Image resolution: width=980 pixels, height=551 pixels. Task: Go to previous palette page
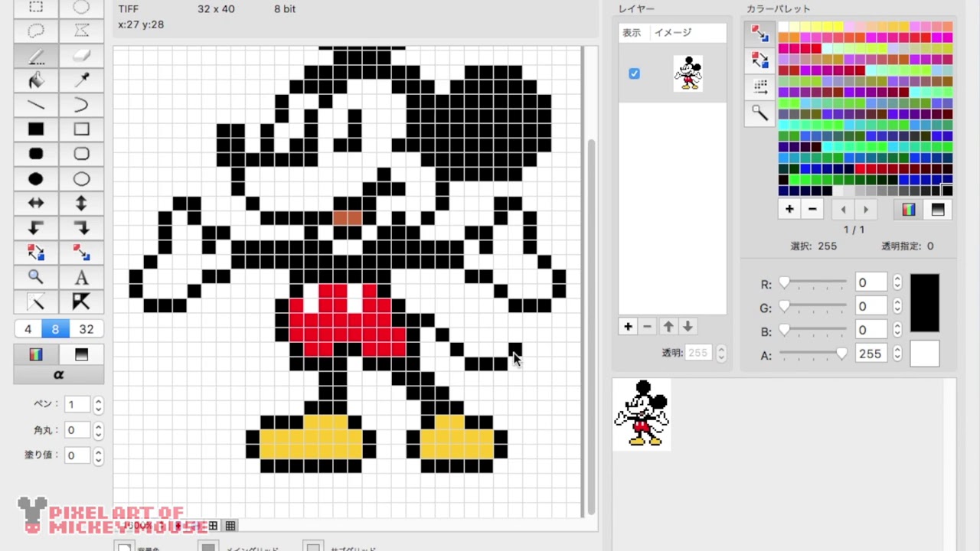844,210
